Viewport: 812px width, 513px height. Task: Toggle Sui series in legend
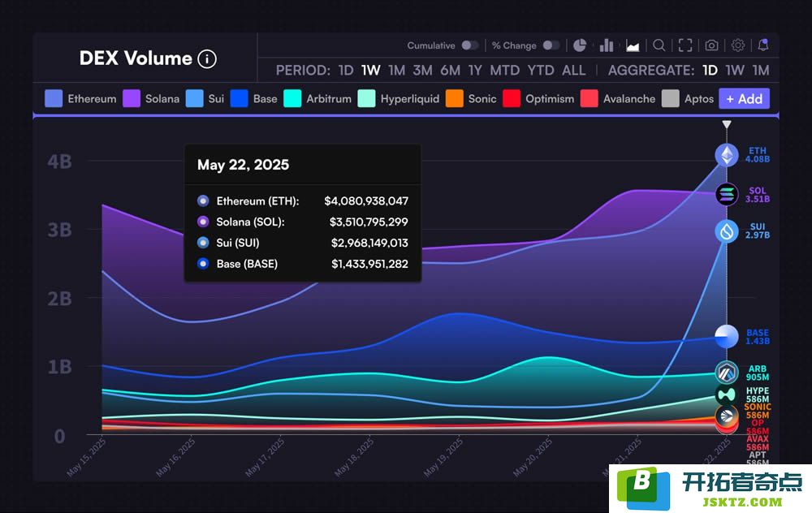pyautogui.click(x=205, y=98)
